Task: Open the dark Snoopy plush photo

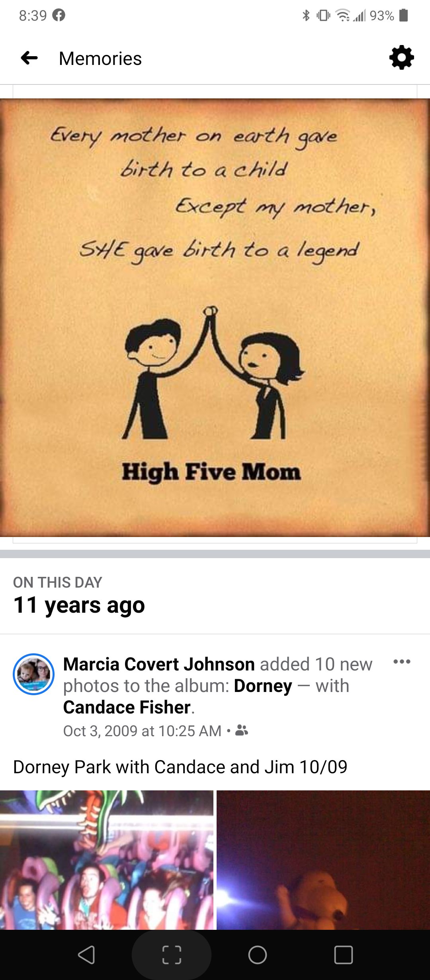Action: [x=323, y=860]
